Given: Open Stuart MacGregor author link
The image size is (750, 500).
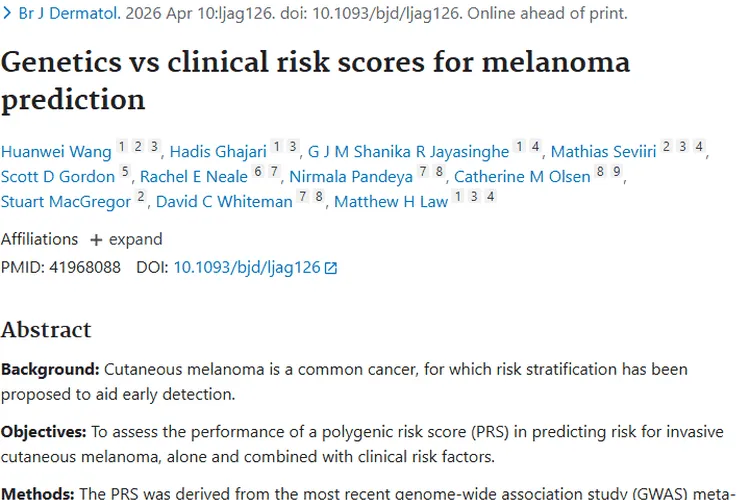Looking at the screenshot, I should [66, 202].
